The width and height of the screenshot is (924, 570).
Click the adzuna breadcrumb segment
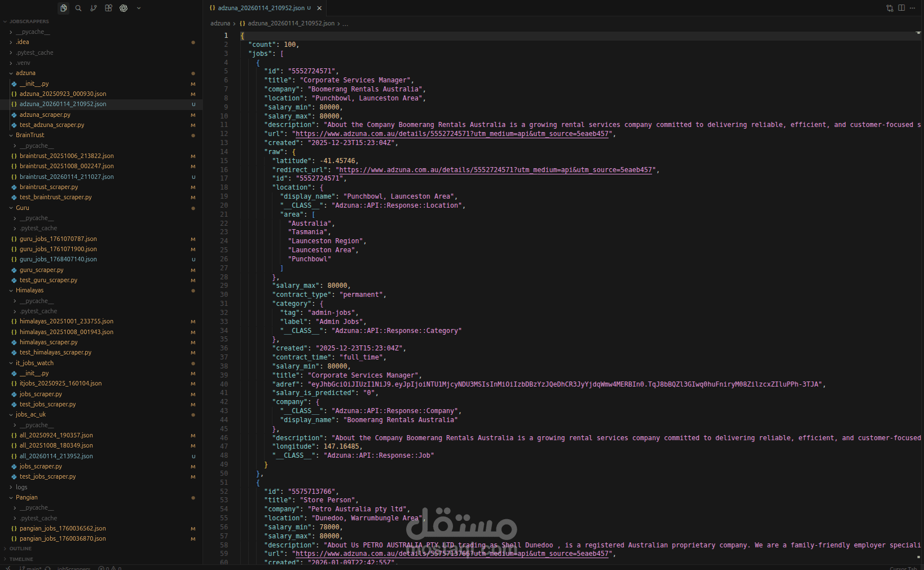click(x=220, y=23)
